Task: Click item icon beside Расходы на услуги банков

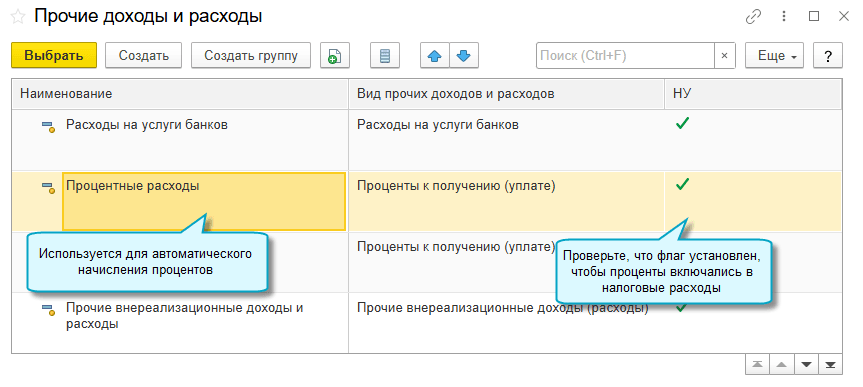Action: pyautogui.click(x=48, y=127)
